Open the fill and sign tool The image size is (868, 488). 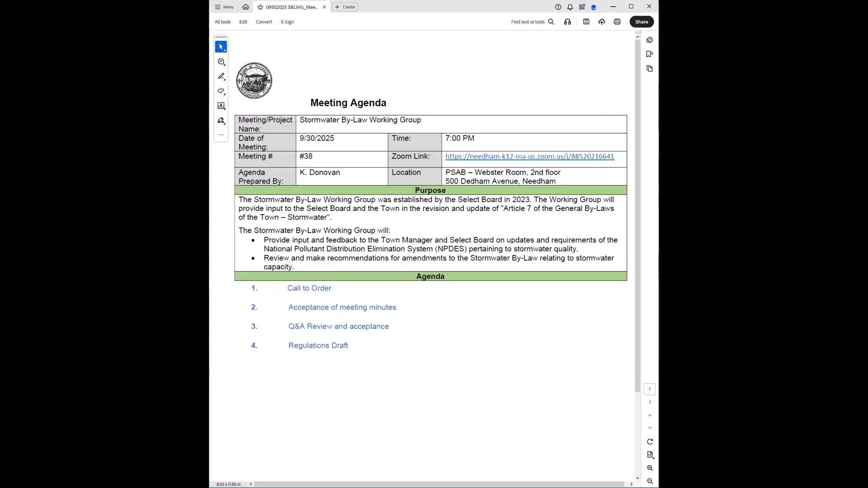click(221, 121)
